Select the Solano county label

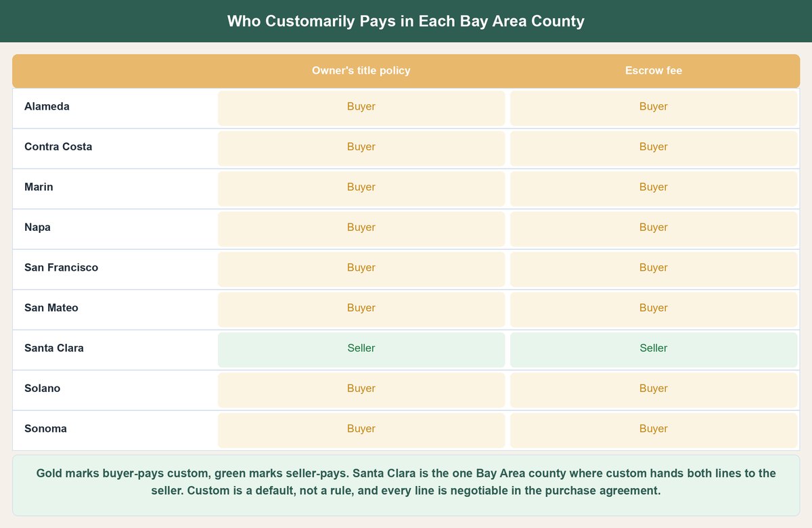[42, 389]
